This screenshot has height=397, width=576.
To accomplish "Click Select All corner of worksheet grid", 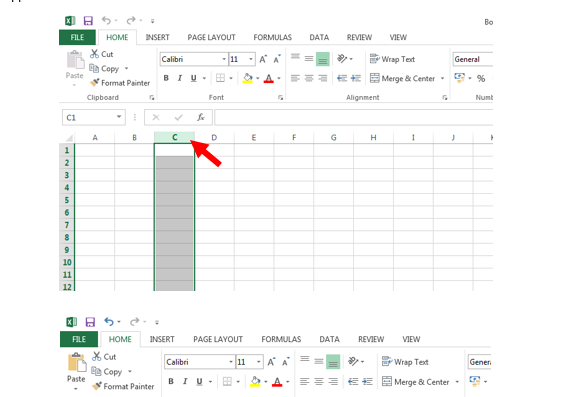I will [69, 138].
